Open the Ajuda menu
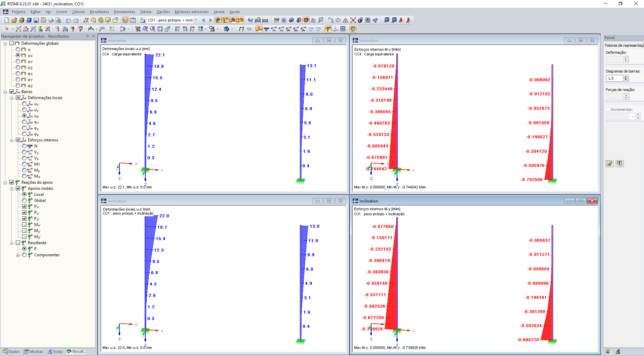Screen dimensions: 644x356 [x=235, y=12]
